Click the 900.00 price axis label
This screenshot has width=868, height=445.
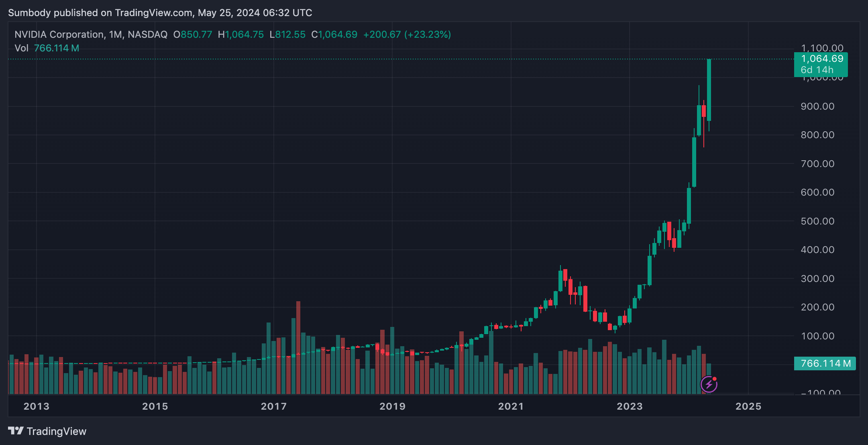[817, 106]
